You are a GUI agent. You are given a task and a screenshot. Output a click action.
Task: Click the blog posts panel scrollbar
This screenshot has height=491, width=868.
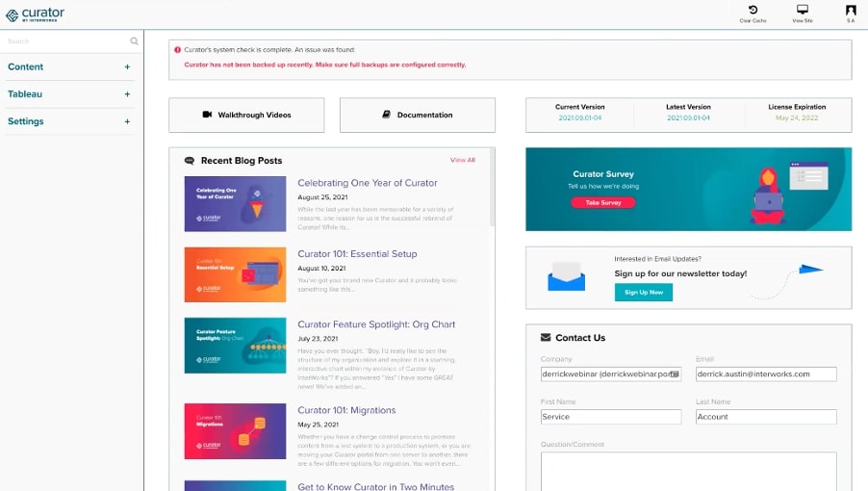coord(492,188)
